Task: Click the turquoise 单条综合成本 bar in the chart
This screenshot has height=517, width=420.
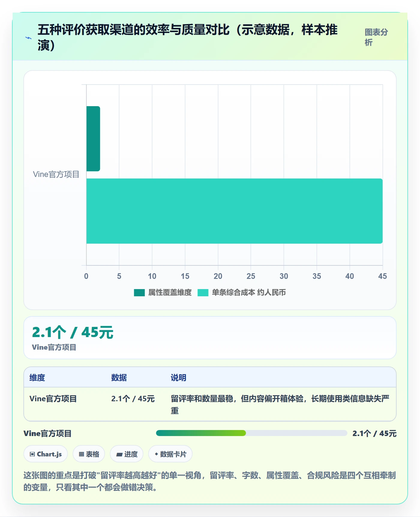Action: click(x=234, y=211)
